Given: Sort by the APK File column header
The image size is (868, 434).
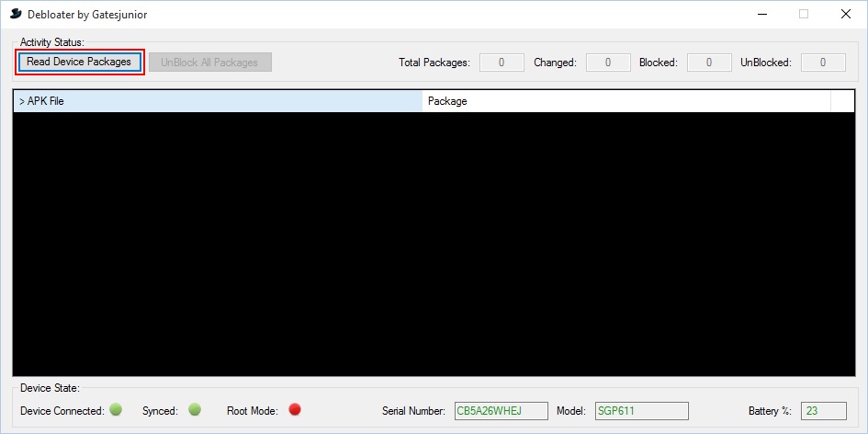Looking at the screenshot, I should pyautogui.click(x=218, y=101).
